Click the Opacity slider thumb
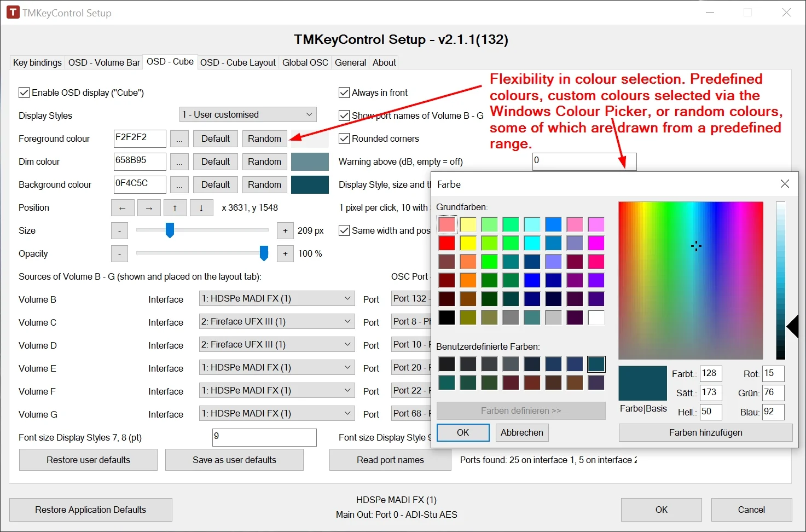 click(264, 253)
